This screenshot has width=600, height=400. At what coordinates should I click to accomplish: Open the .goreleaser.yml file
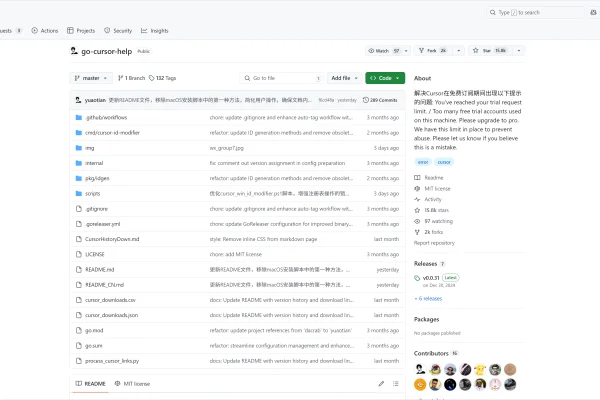[x=103, y=224]
